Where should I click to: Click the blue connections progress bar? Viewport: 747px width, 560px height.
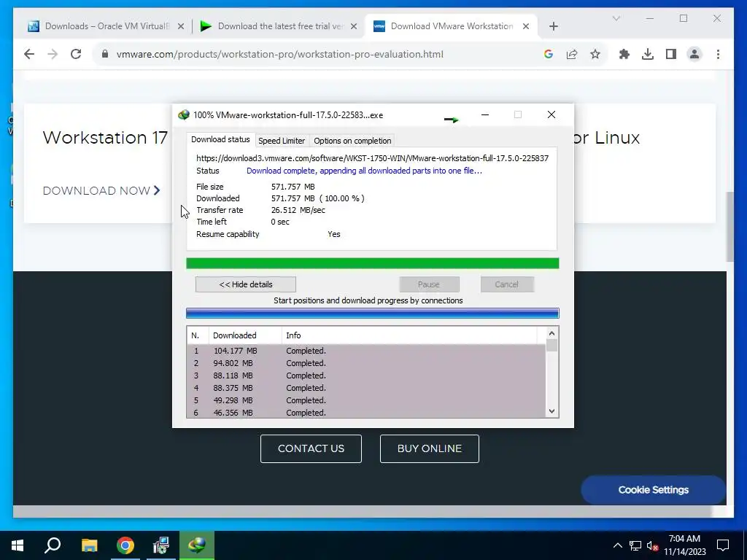373,313
